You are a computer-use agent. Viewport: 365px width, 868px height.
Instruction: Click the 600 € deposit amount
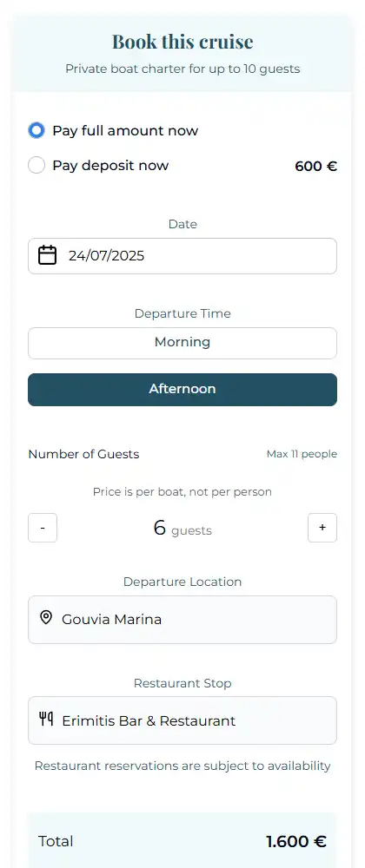tap(315, 166)
